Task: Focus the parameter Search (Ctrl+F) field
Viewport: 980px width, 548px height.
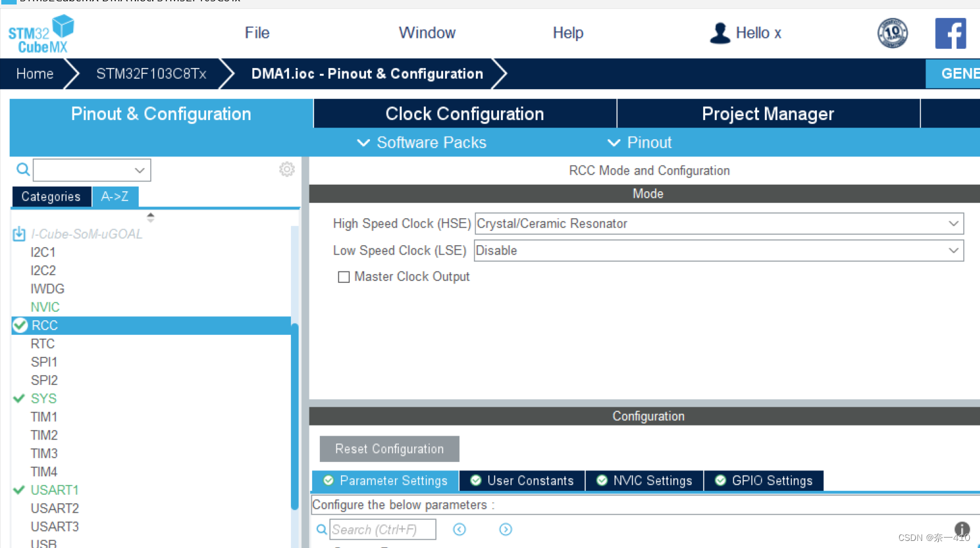Action: [x=383, y=529]
